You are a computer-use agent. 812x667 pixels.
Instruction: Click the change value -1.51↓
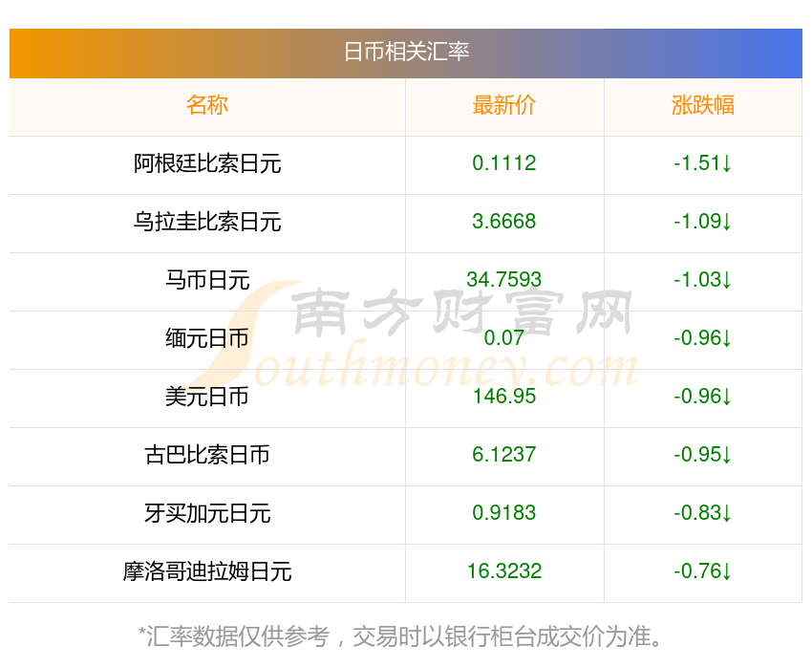(x=703, y=163)
